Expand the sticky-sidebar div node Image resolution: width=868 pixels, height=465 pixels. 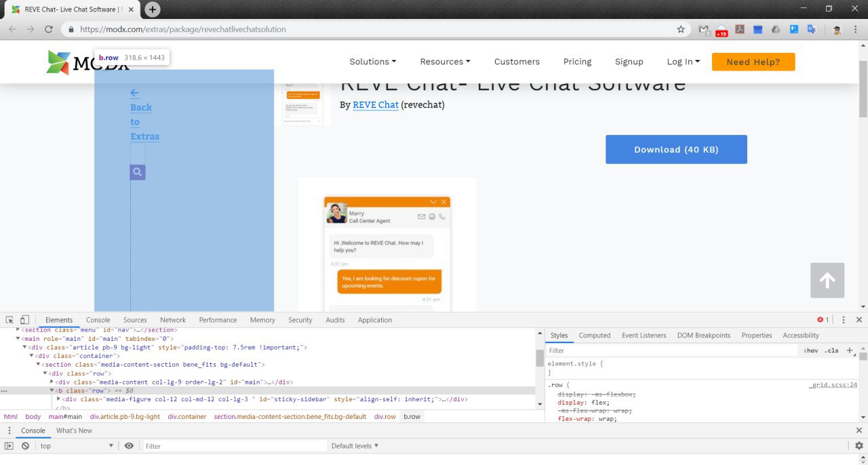click(58, 399)
